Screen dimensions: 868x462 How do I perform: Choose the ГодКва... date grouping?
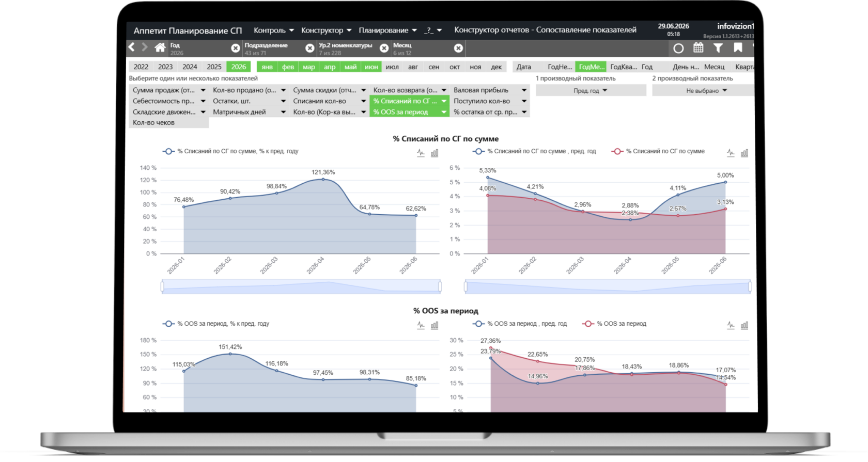click(623, 67)
